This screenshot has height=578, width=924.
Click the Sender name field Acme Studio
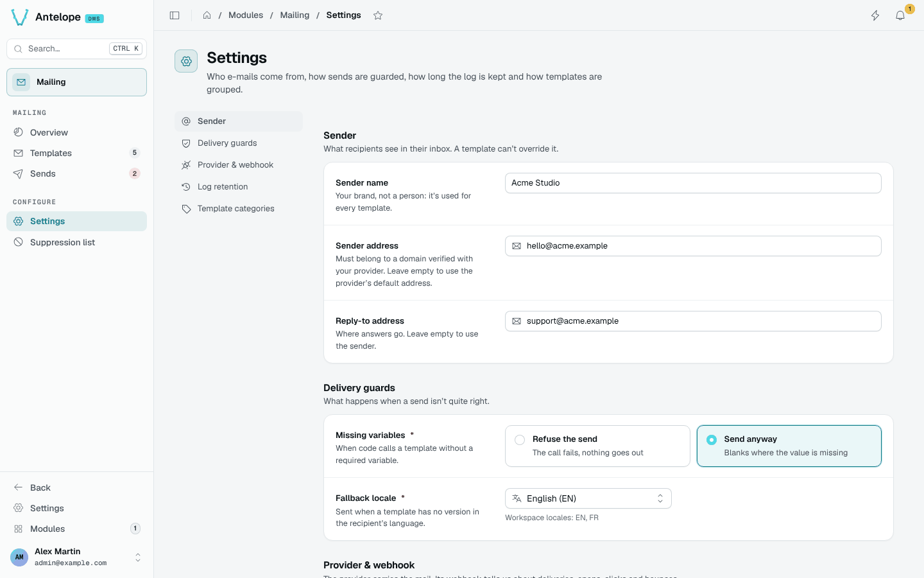[693, 183]
